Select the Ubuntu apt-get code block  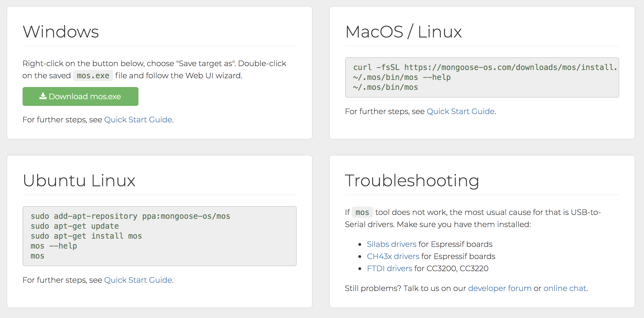159,236
